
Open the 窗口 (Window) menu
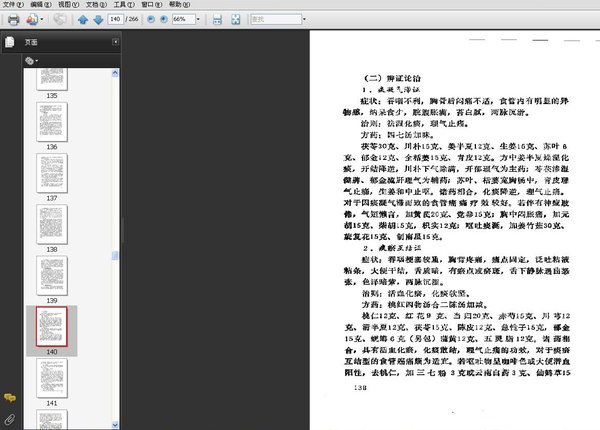coord(152,4)
